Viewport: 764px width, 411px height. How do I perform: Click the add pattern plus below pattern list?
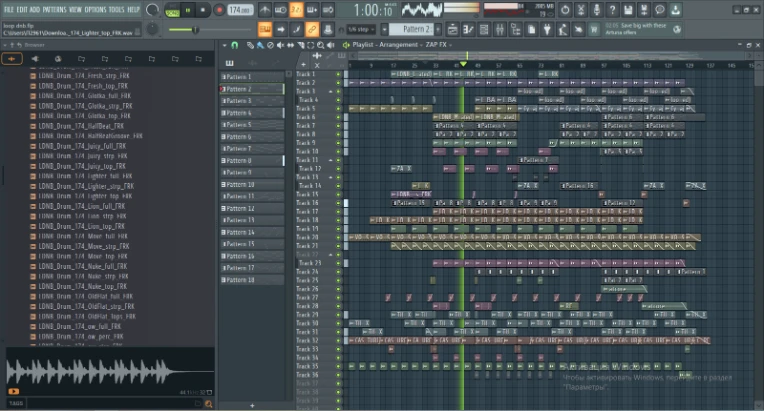tap(251, 404)
